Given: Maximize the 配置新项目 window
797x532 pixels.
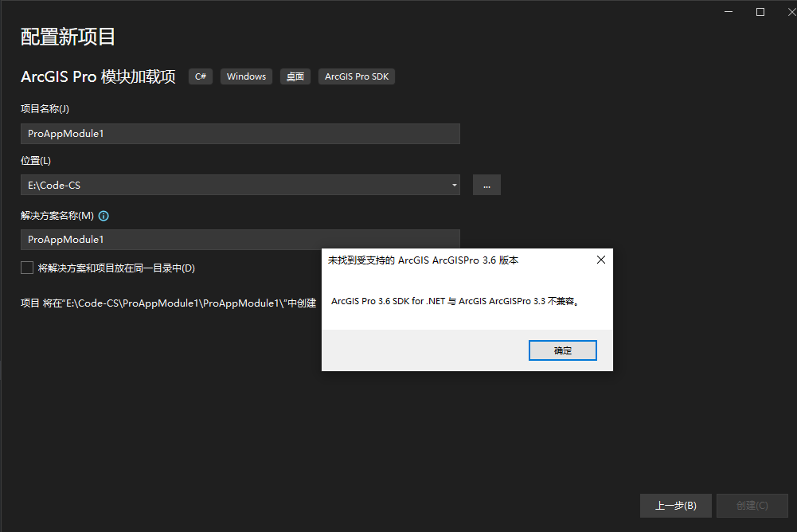Looking at the screenshot, I should (760, 12).
